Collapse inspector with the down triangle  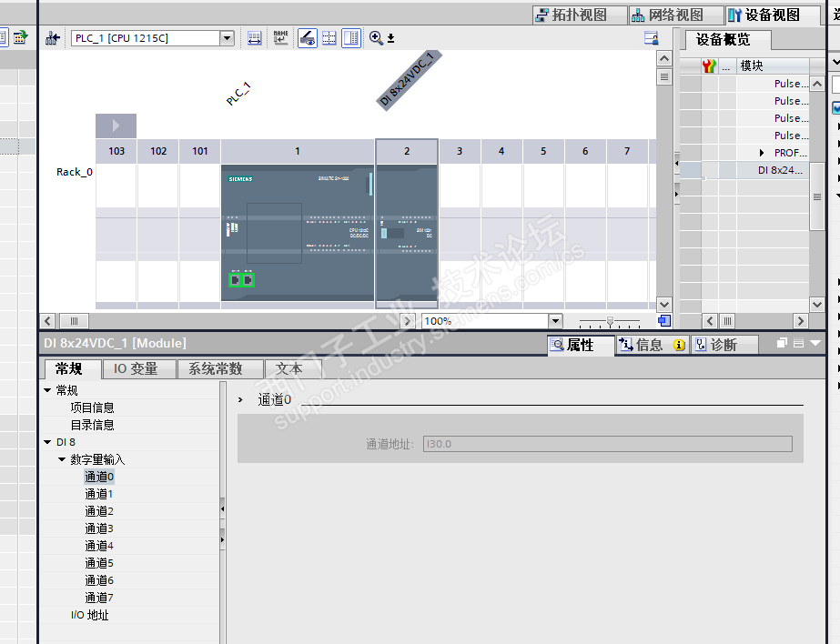tap(816, 343)
